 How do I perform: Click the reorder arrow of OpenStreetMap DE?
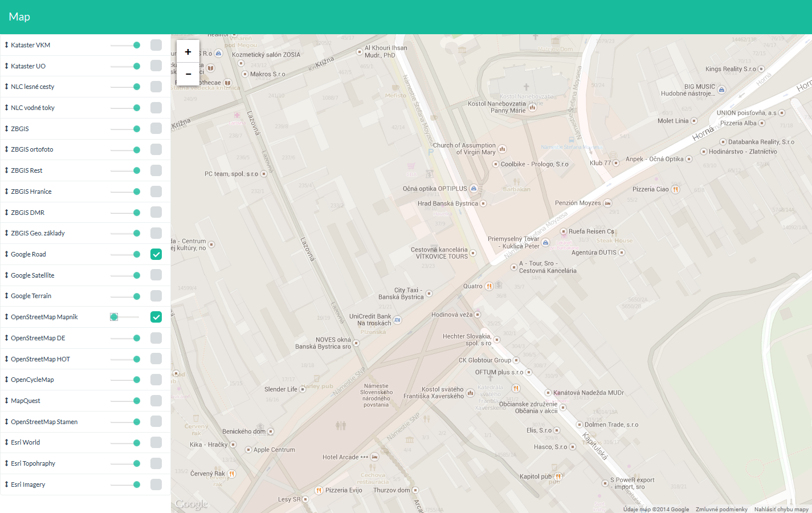tap(6, 338)
